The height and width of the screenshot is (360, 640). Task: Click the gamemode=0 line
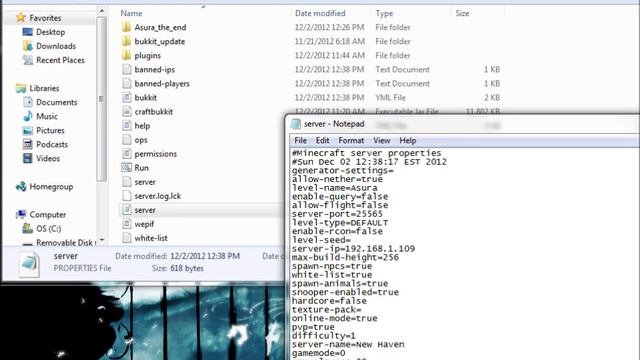click(x=318, y=353)
